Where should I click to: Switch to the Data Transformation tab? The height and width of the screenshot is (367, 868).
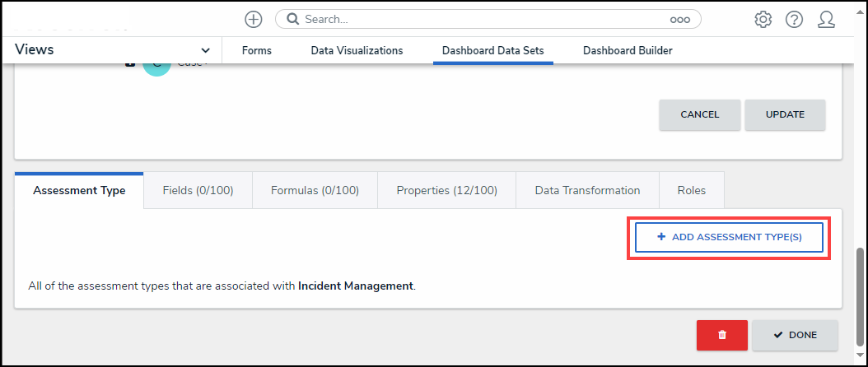(587, 190)
